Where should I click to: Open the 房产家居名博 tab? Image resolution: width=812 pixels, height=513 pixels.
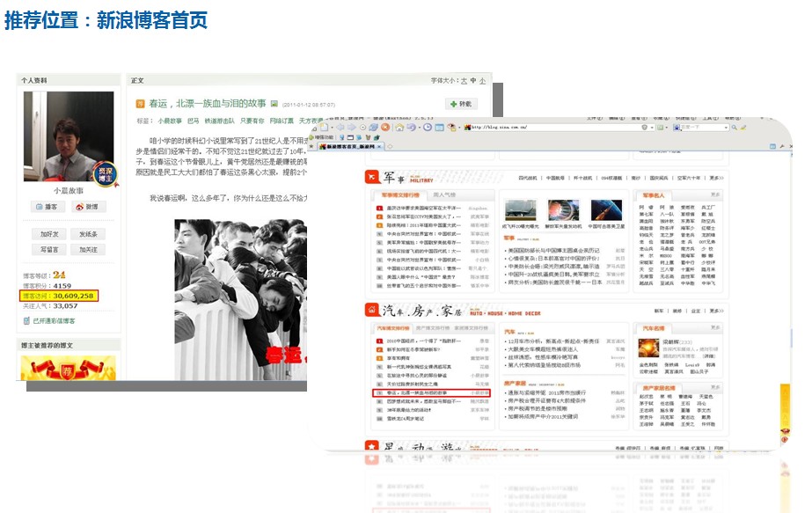point(659,387)
